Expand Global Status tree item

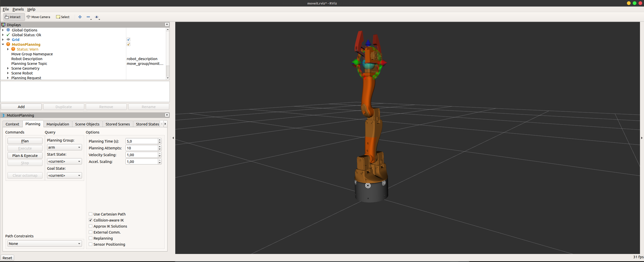click(3, 35)
